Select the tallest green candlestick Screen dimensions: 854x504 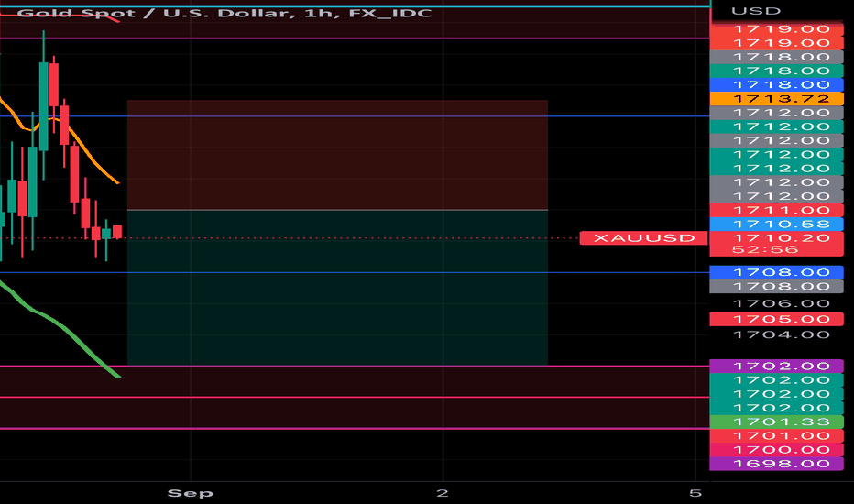click(44, 107)
